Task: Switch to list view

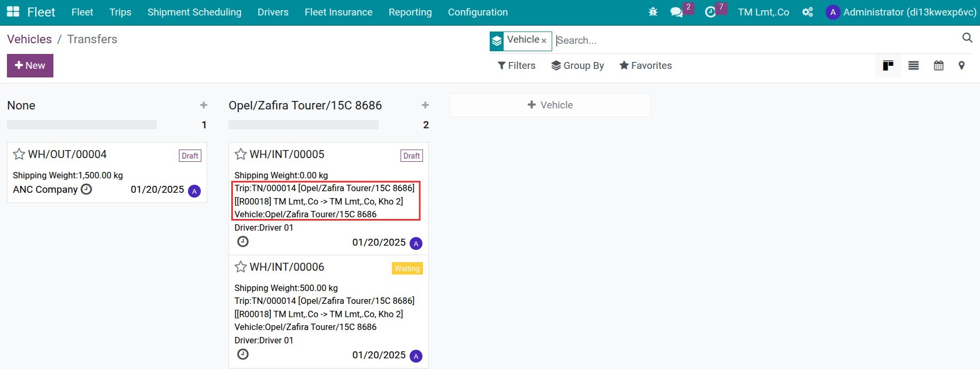Action: pyautogui.click(x=914, y=66)
